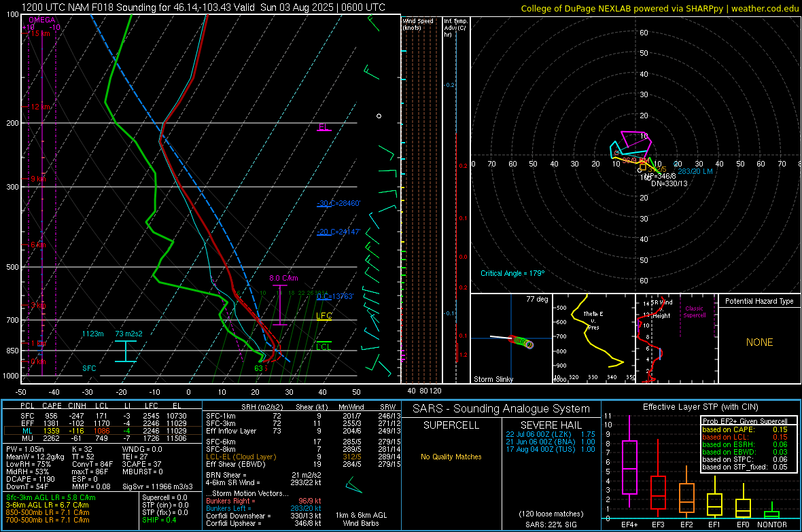802x532 pixels.
Task: Click the Potential Hazard Type header
Action: click(x=759, y=301)
